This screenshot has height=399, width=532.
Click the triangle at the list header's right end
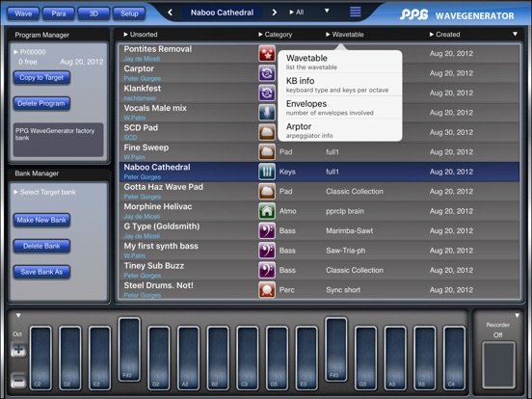515,34
